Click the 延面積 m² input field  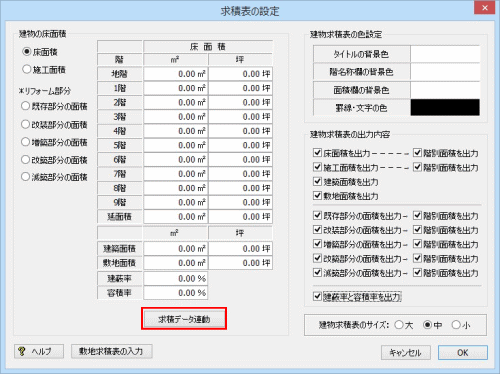coord(176,216)
